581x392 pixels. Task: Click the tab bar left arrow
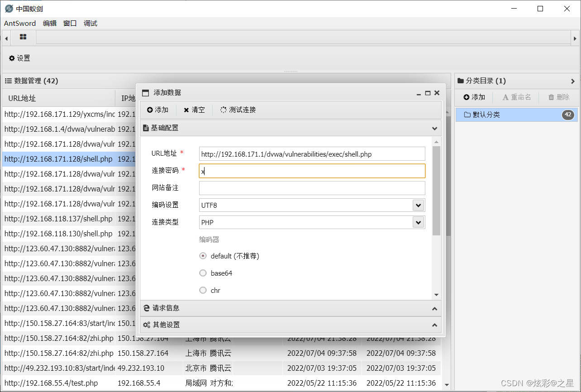coord(6,38)
